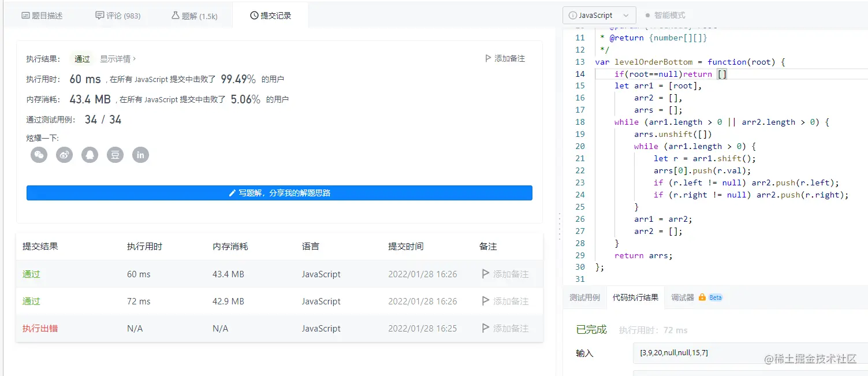Screen dimensions: 868x376
Task: Switch to 题目描述 tab
Action: tap(42, 16)
